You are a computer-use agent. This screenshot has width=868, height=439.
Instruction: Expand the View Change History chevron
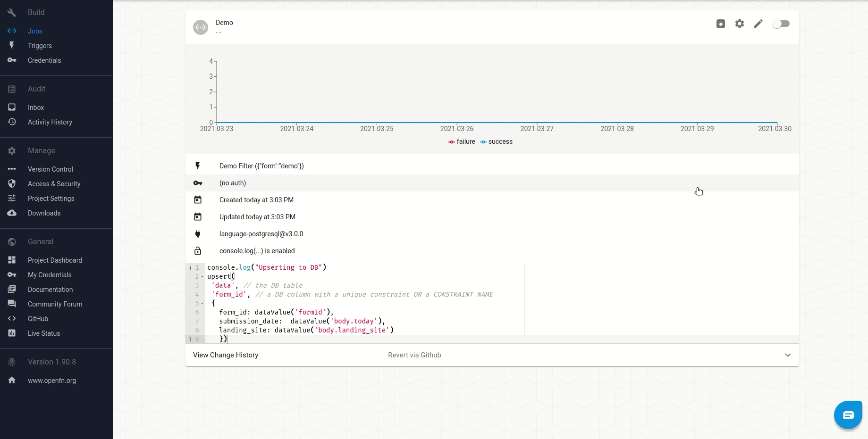788,355
